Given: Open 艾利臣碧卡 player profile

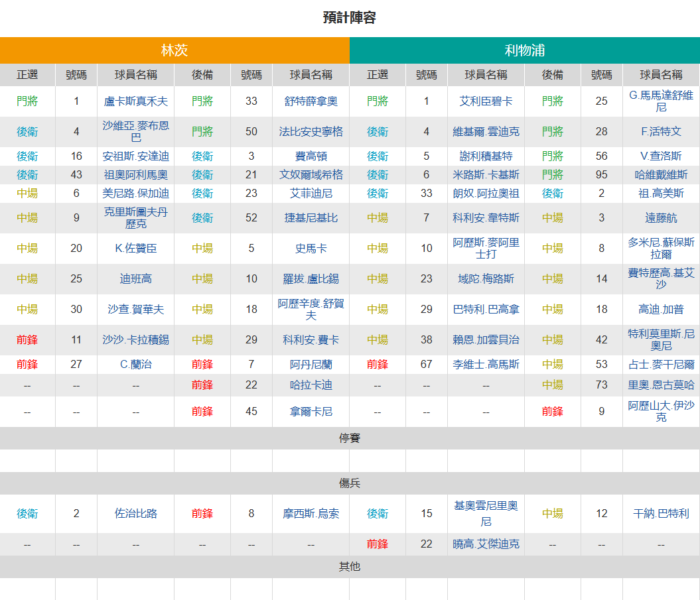Looking at the screenshot, I should pos(486,101).
